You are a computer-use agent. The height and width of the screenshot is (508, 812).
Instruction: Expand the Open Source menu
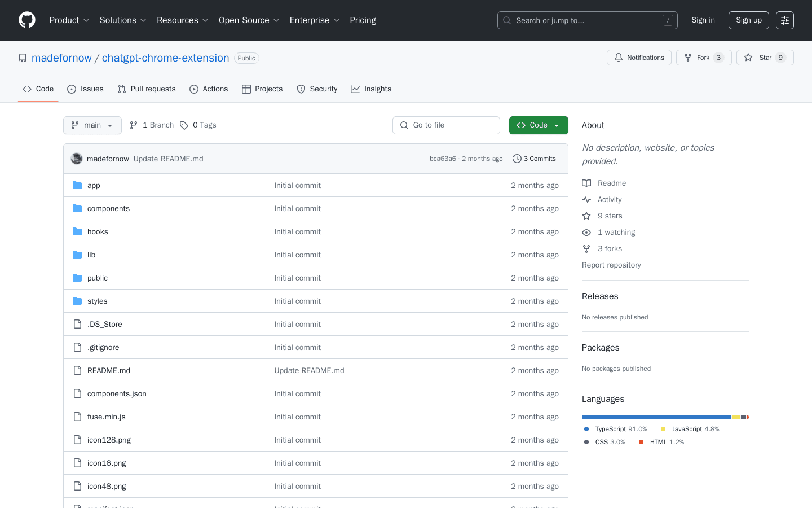pyautogui.click(x=249, y=20)
